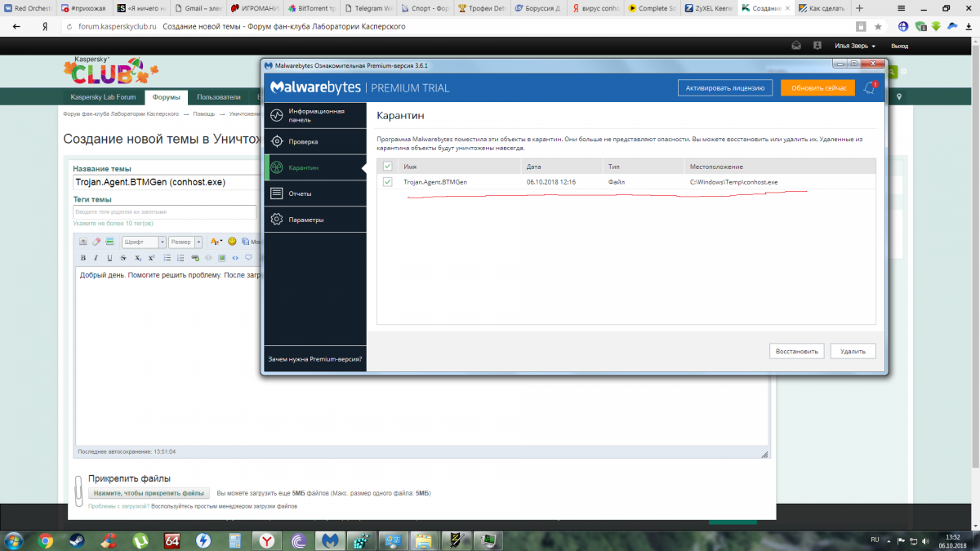Click topic tags input field
980x551 pixels.
[x=165, y=212]
